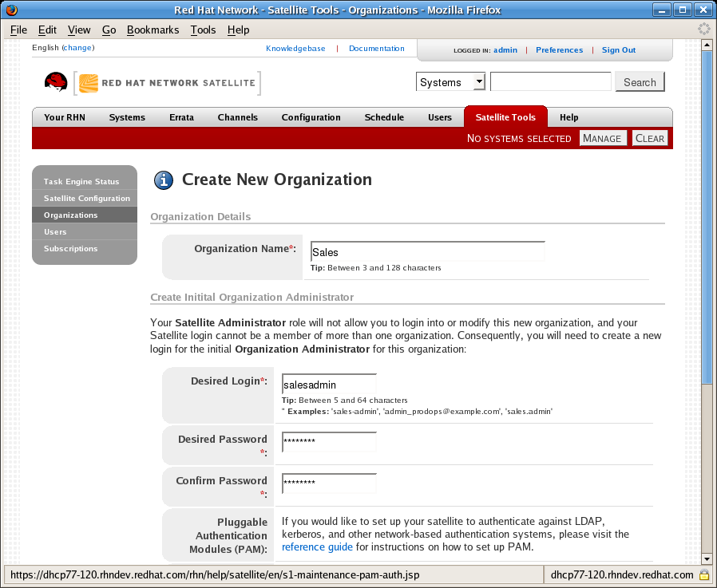Open Users in the left sidebar

85,231
